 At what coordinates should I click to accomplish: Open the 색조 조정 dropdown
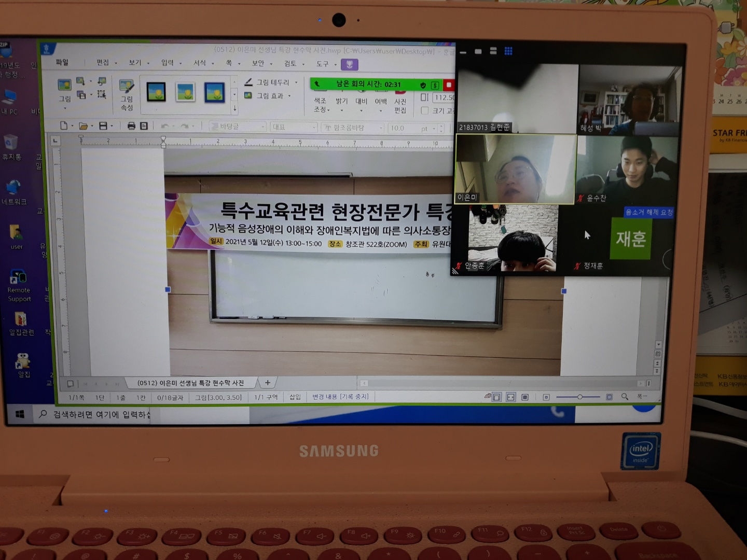click(x=321, y=105)
